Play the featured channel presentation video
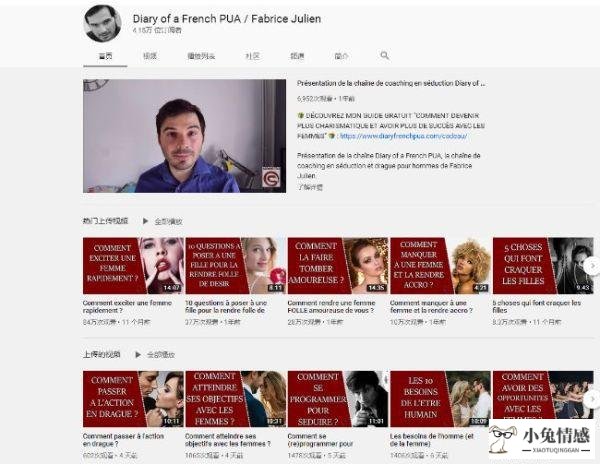Viewport: 600px width, 464px height. pos(184,136)
